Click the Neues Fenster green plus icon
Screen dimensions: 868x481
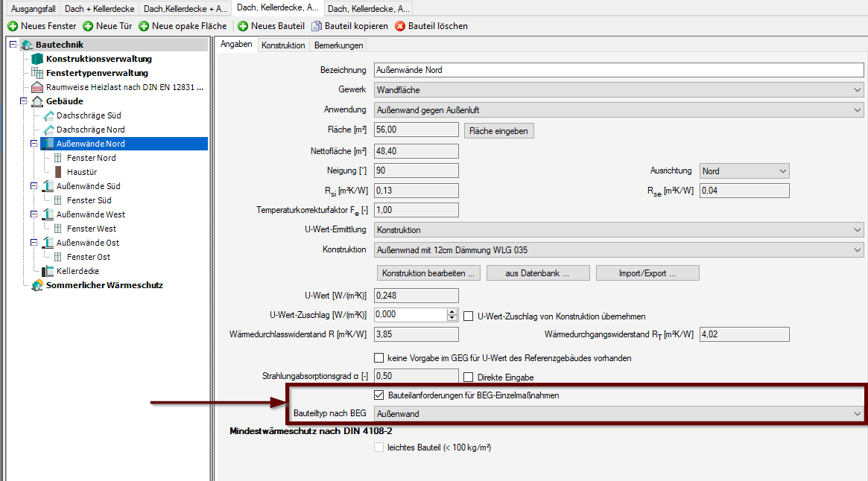(13, 26)
